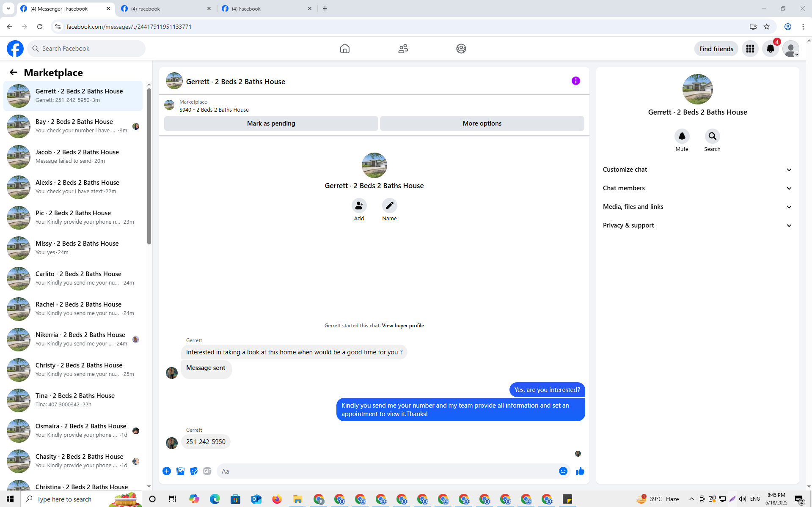Click Mark as pending button
Image resolution: width=812 pixels, height=507 pixels.
[x=271, y=123]
